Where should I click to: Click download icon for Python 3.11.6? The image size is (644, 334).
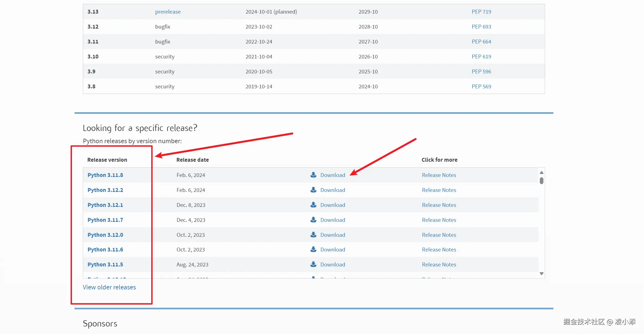[313, 249]
